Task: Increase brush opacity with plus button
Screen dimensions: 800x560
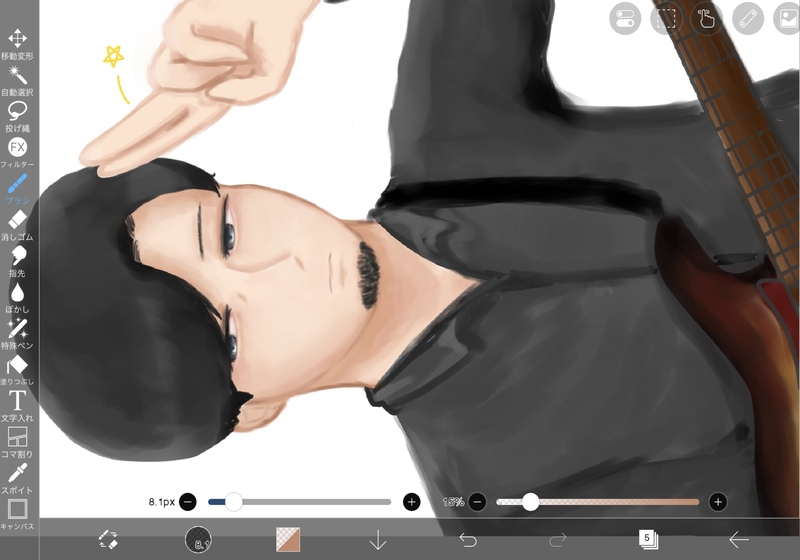Action: pyautogui.click(x=718, y=502)
